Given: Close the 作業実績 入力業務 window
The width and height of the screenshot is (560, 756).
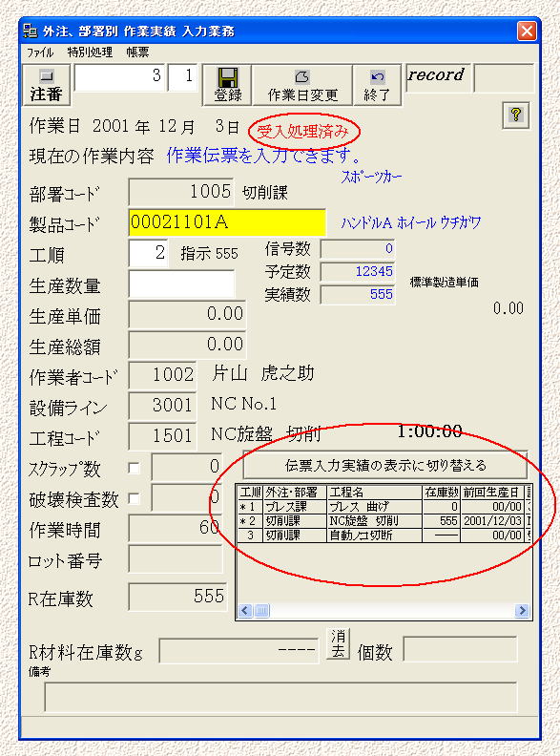Looking at the screenshot, I should coord(527,31).
